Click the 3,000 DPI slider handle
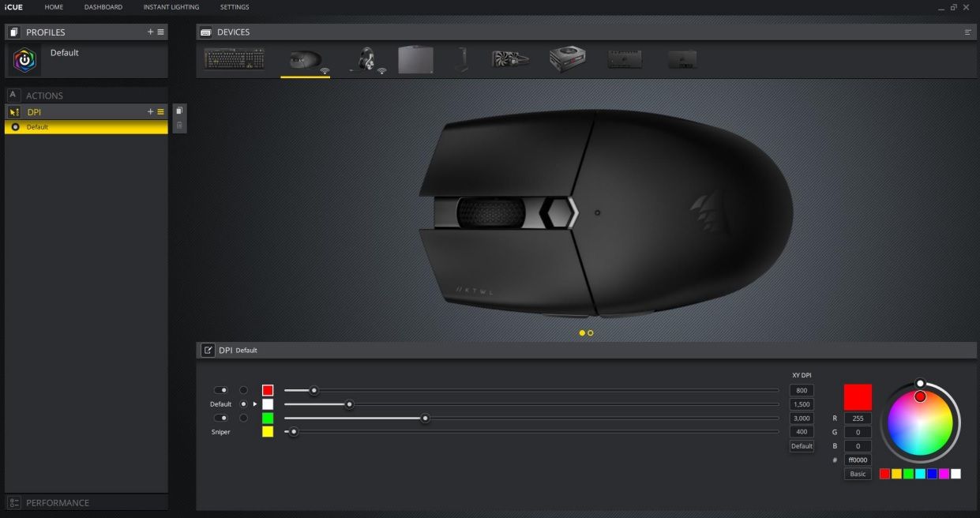Viewport: 980px width, 518px height. tap(425, 419)
